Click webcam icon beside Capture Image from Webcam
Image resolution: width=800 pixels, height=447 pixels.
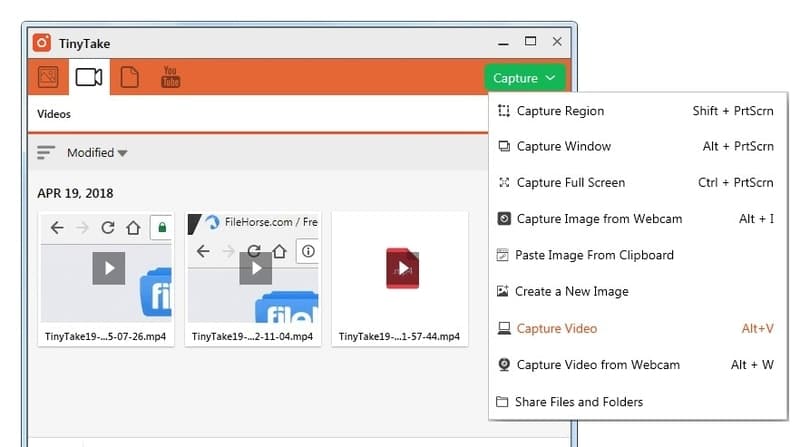504,218
